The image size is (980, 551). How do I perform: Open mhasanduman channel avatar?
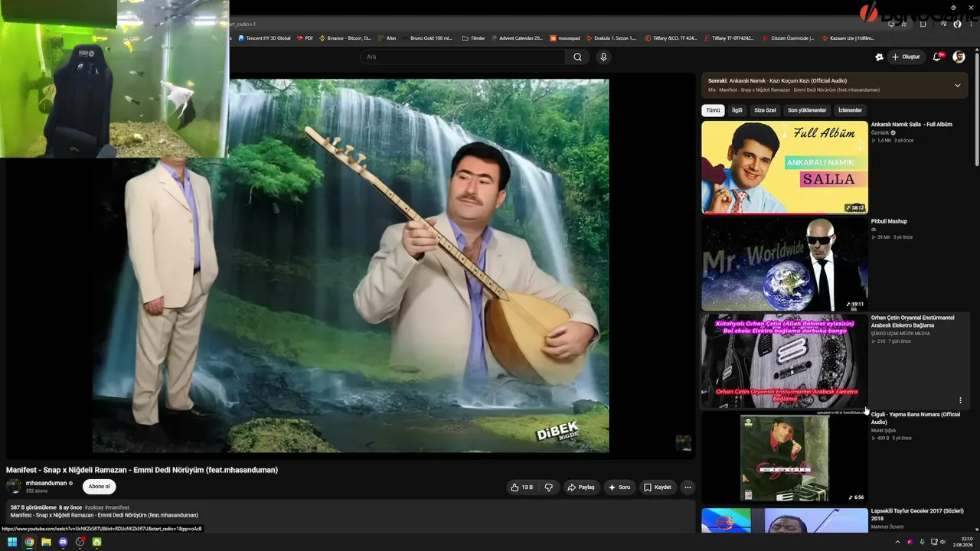click(x=14, y=487)
